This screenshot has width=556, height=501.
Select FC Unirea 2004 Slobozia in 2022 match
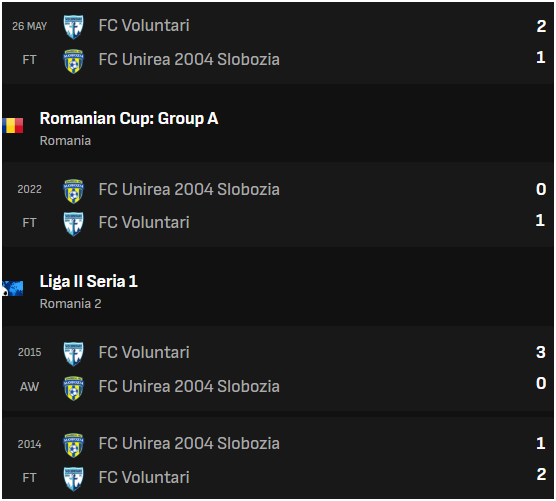[189, 189]
